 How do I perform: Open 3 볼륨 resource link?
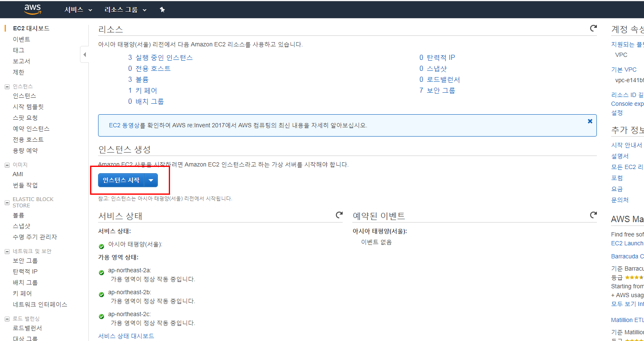point(138,79)
